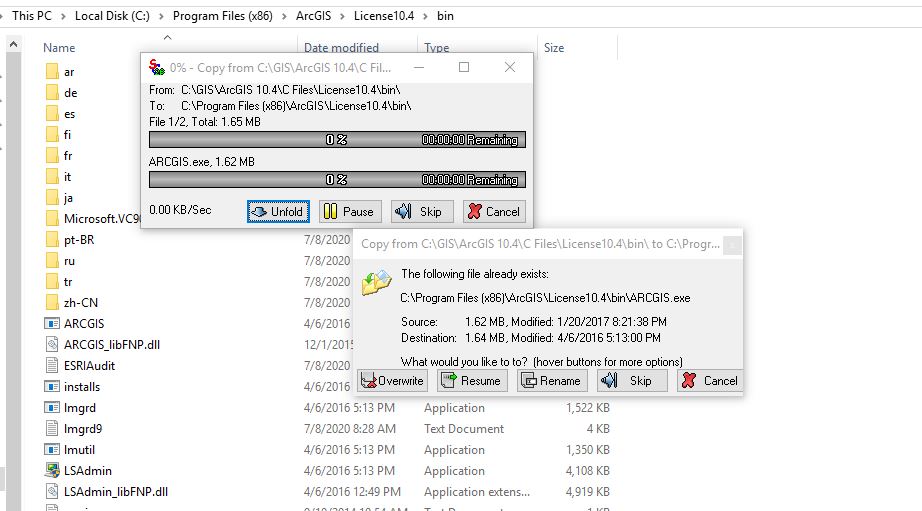Select the Microsoft.VC9 folder icon
922x511 pixels.
(52, 219)
